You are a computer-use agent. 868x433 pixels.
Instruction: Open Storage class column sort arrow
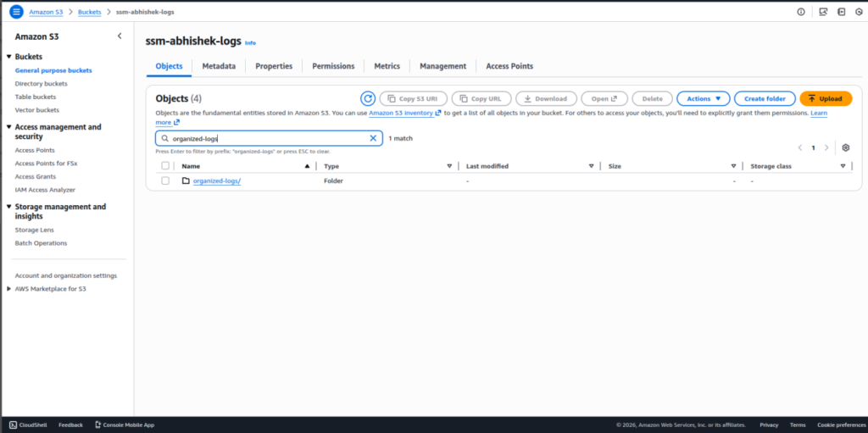[x=843, y=166]
